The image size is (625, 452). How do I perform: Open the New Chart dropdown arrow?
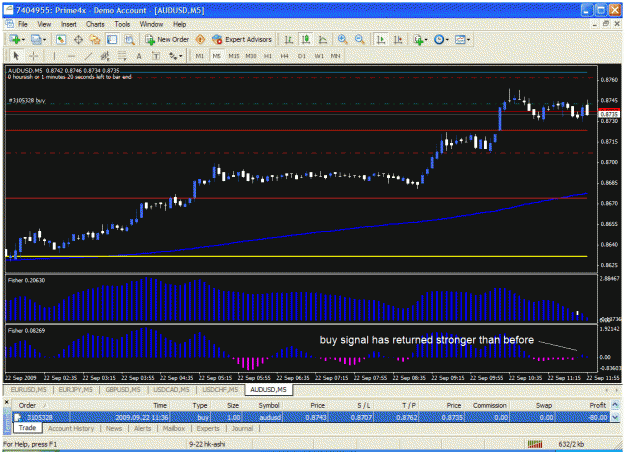(x=24, y=40)
